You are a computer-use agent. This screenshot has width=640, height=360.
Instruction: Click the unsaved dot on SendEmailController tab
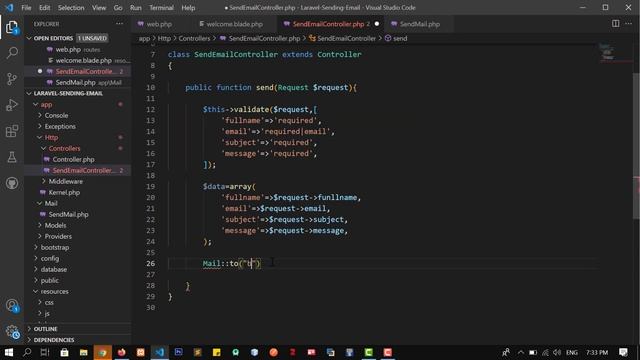[x=377, y=24]
